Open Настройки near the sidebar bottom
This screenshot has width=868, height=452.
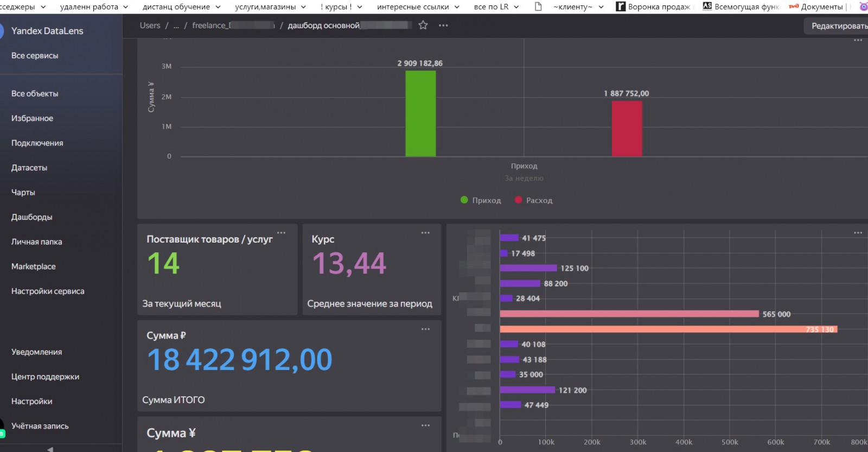pos(32,401)
